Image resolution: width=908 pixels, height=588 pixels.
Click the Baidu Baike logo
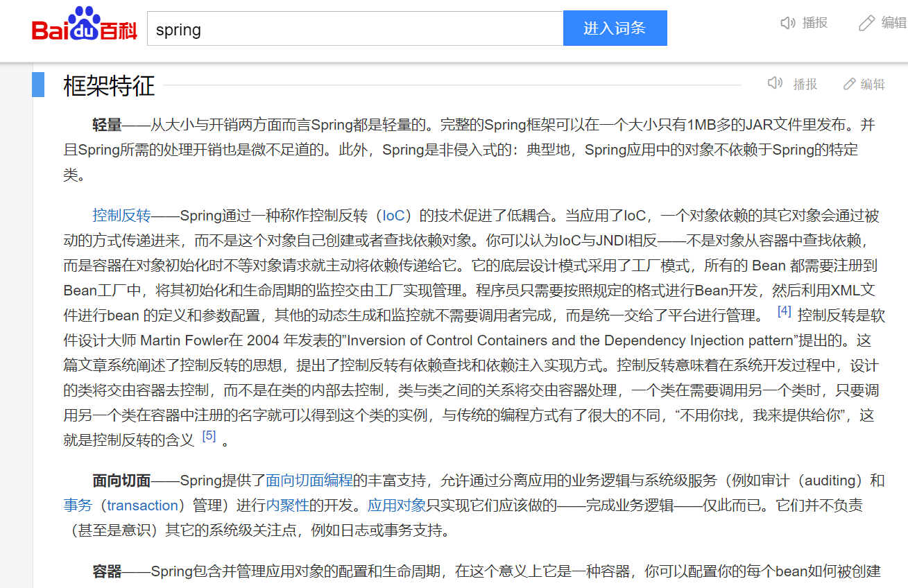(x=84, y=28)
